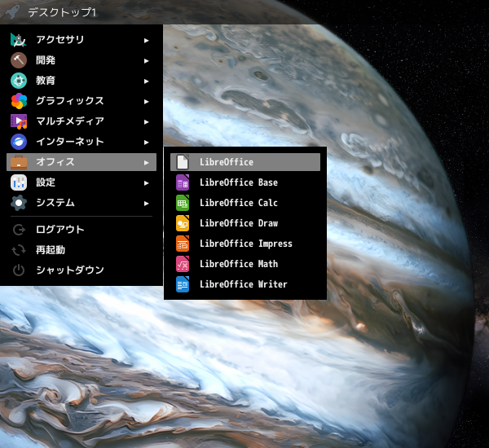Click the LibreOffice Base icon
This screenshot has height=448, width=489.
point(183,182)
